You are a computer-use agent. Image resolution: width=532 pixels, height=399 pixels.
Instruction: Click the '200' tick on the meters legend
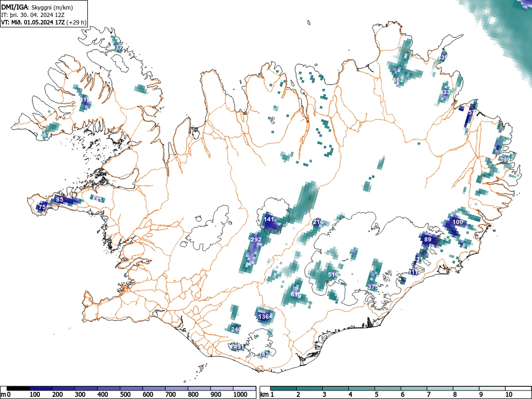point(57,395)
